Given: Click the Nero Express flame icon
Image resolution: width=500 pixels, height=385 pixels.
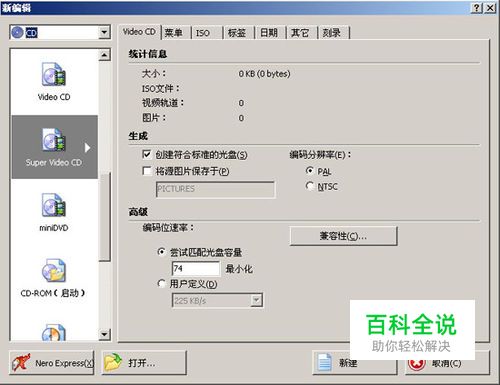Looking at the screenshot, I should pos(21,362).
